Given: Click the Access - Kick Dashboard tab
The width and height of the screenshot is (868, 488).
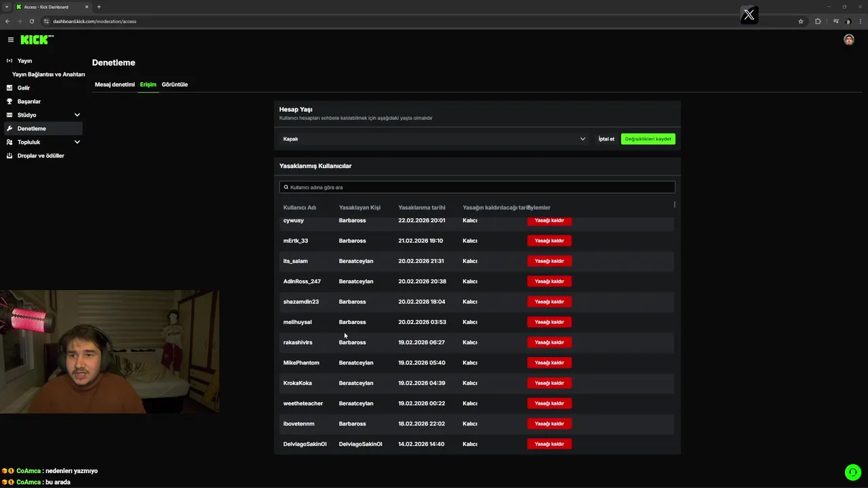Looking at the screenshot, I should pyautogui.click(x=52, y=7).
